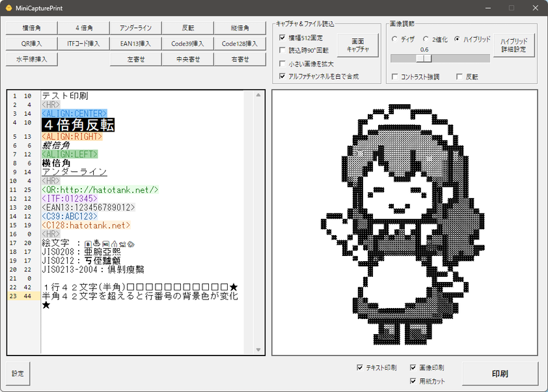Screen dimensions: 548x392
Task: Click the scroll up arrow in text editor
Action: tap(258, 95)
